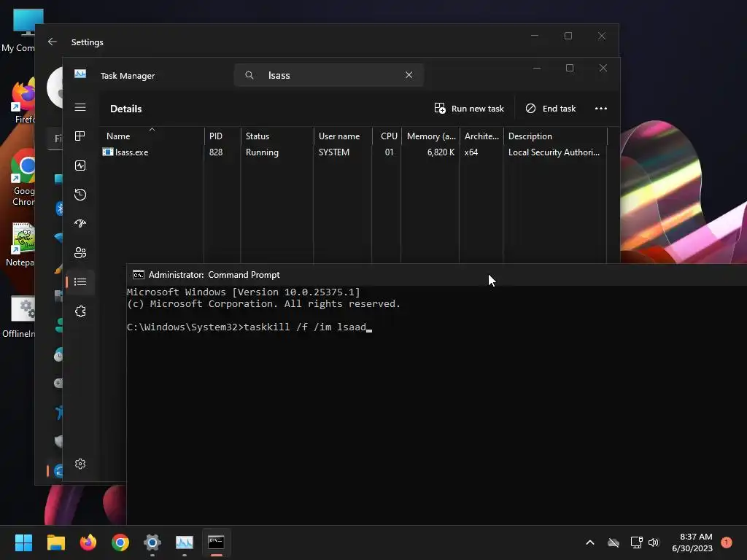747x560 pixels.
Task: Switch to Task Manager in taskbar
Action: (x=185, y=542)
